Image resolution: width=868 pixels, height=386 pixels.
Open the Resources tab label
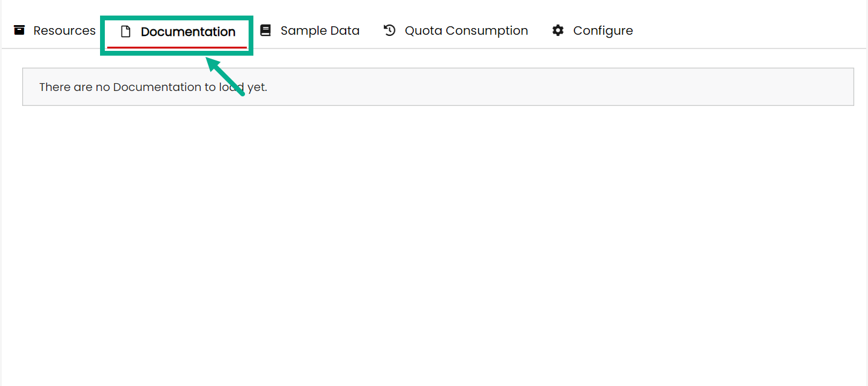pyautogui.click(x=64, y=31)
